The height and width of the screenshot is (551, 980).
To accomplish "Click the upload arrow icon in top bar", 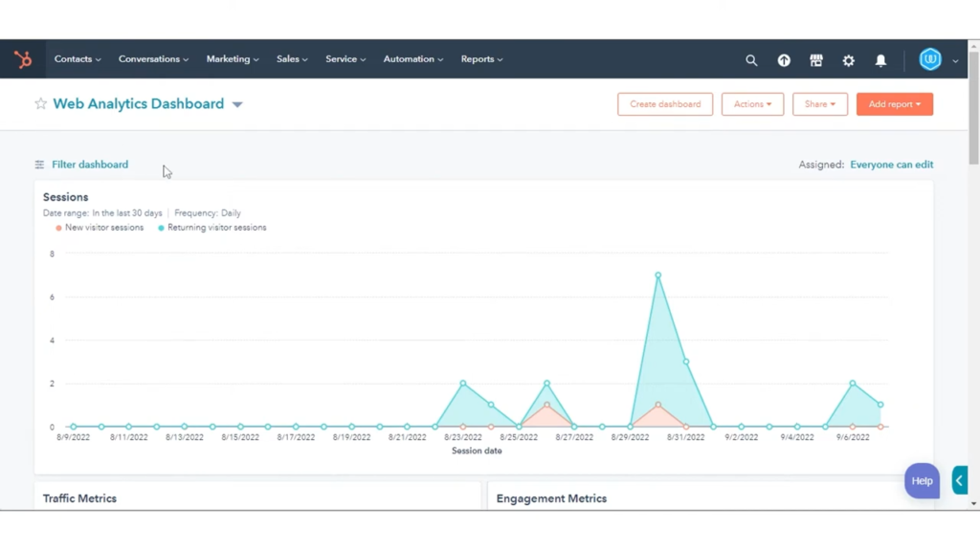I will click(784, 59).
